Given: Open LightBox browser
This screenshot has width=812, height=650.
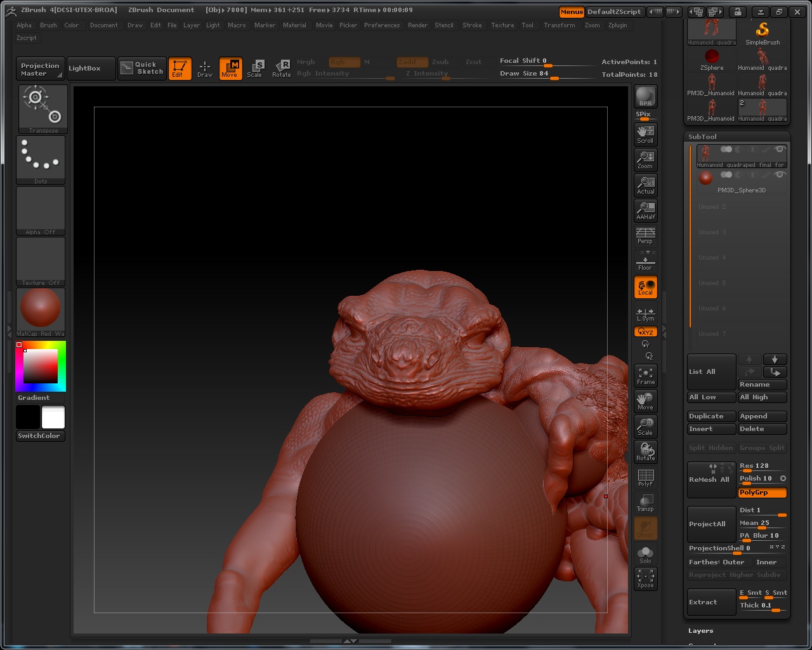Looking at the screenshot, I should [91, 69].
